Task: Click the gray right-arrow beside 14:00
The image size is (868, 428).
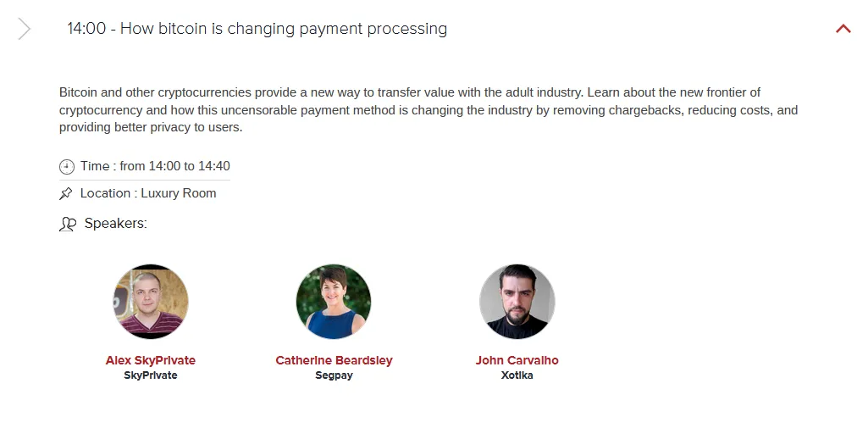Action: click(x=24, y=28)
